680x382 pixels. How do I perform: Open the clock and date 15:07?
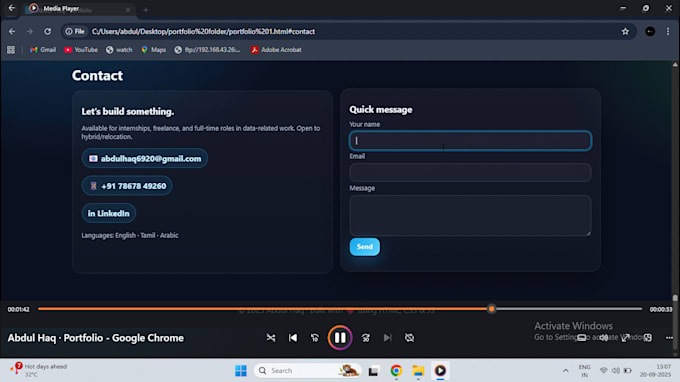click(x=655, y=370)
